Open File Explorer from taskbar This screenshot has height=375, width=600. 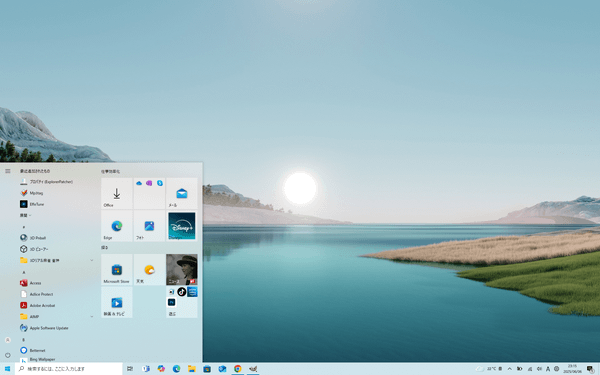coord(192,369)
